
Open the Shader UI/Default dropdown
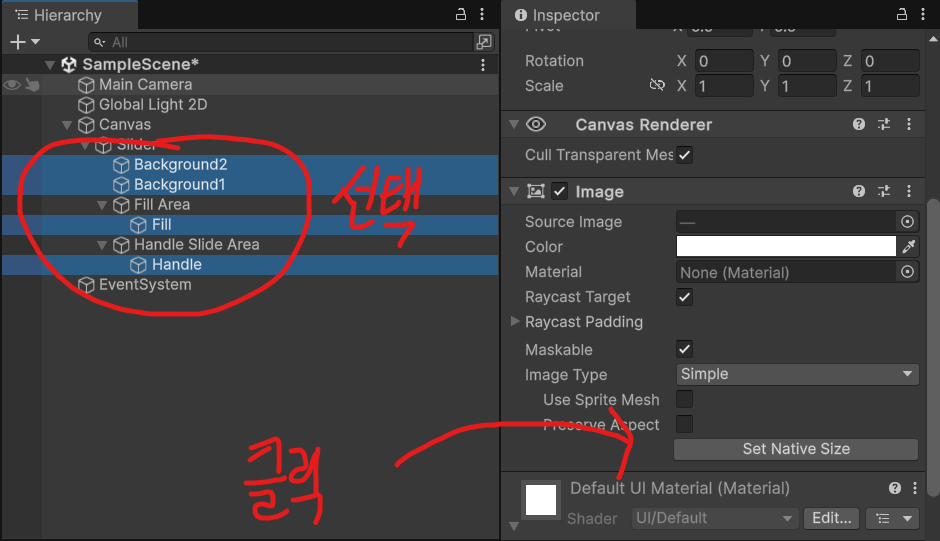point(713,518)
